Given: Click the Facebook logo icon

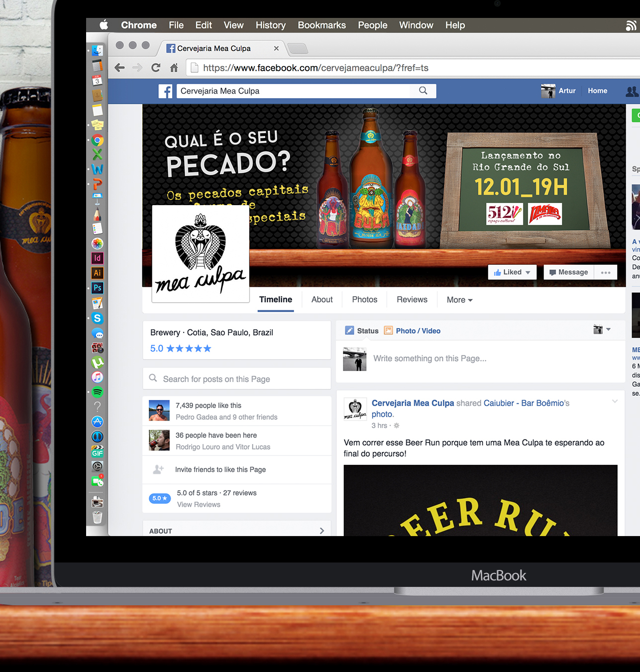Looking at the screenshot, I should (166, 91).
